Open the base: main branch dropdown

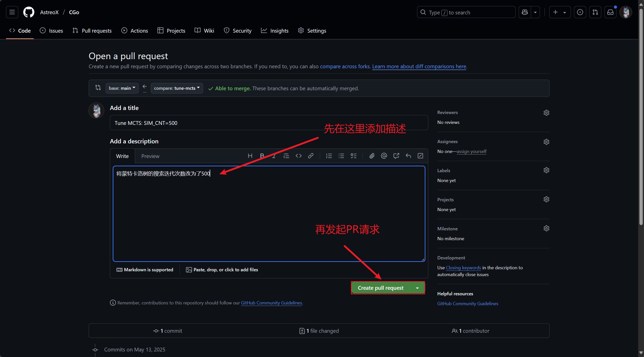(x=122, y=88)
